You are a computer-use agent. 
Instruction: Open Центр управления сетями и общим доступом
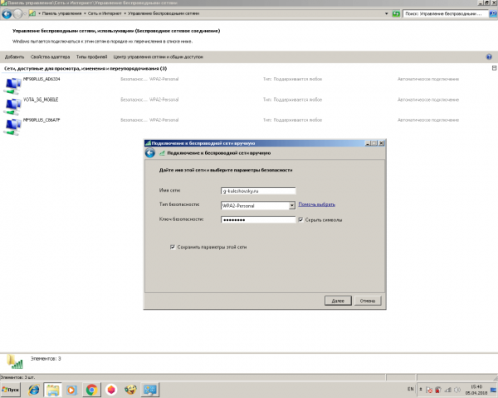(158, 57)
